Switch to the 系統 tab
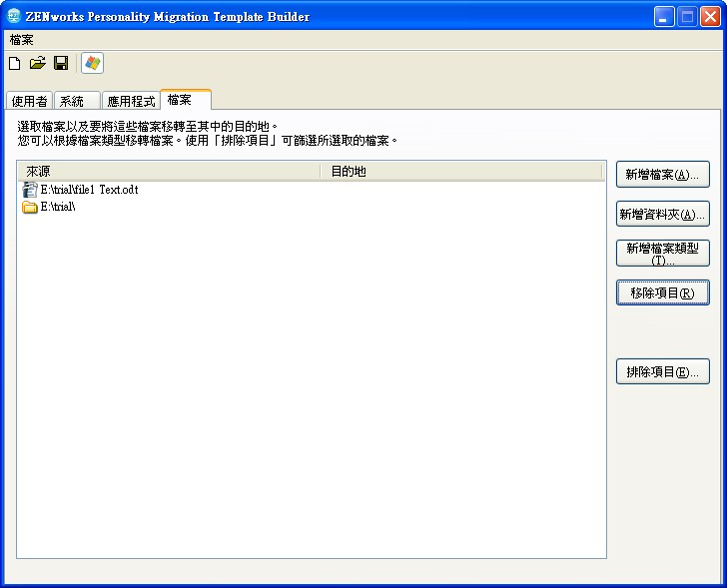727x588 pixels. pyautogui.click(x=77, y=101)
